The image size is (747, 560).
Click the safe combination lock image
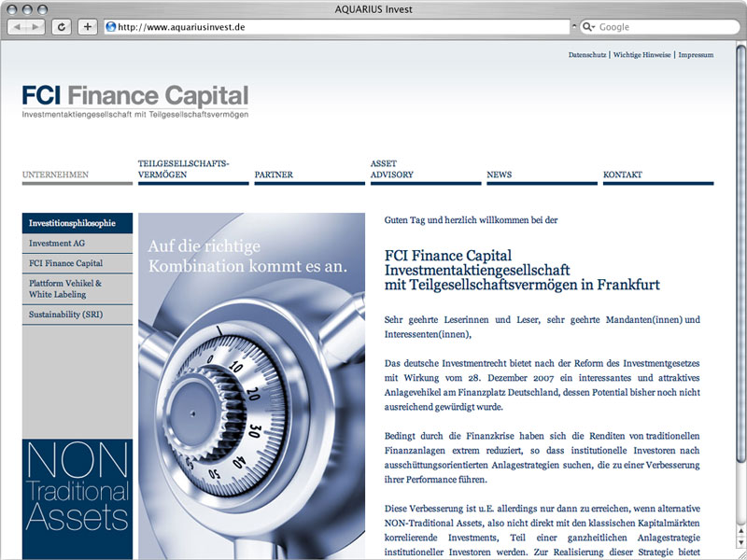(251, 385)
